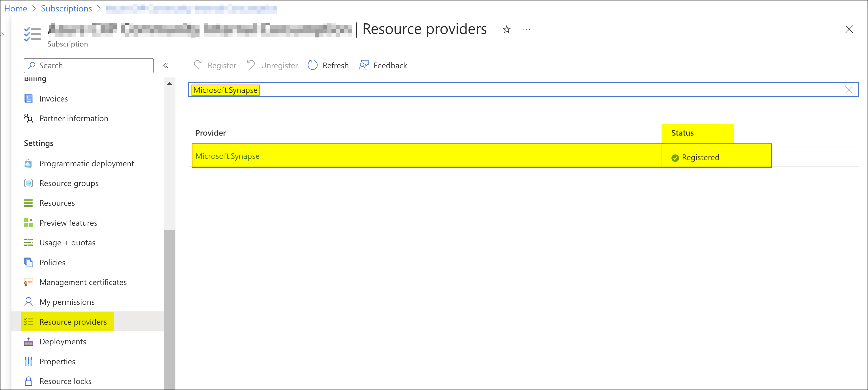
Task: Open Management certificates menu item
Action: pos(83,283)
